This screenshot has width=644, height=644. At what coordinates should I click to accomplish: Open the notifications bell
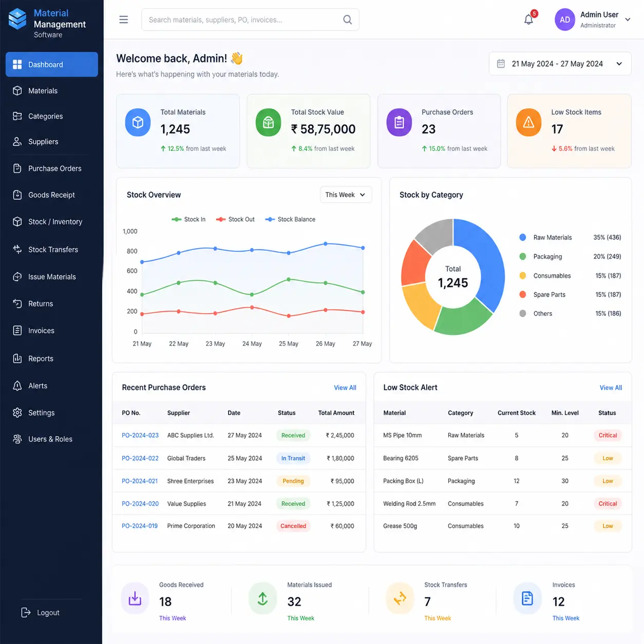pyautogui.click(x=528, y=20)
